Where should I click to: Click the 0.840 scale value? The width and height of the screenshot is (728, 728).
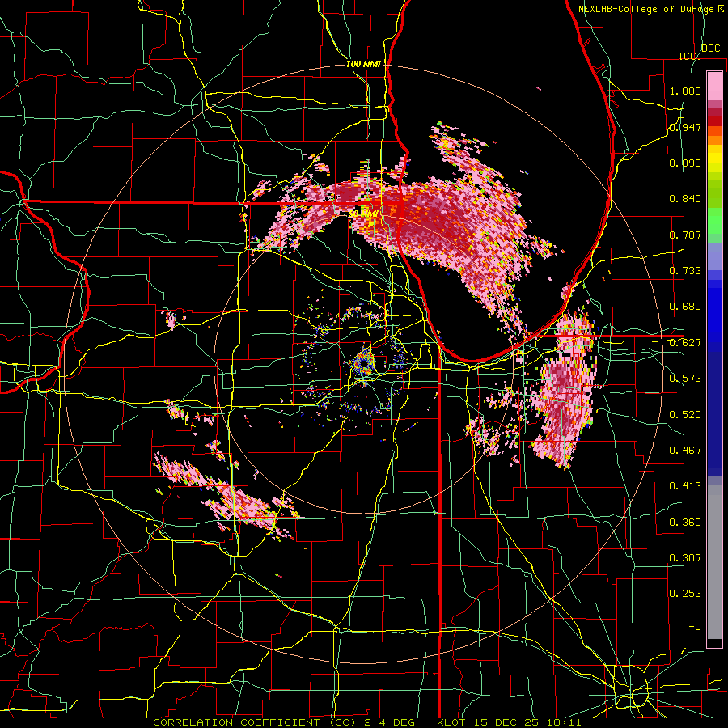[x=685, y=199]
